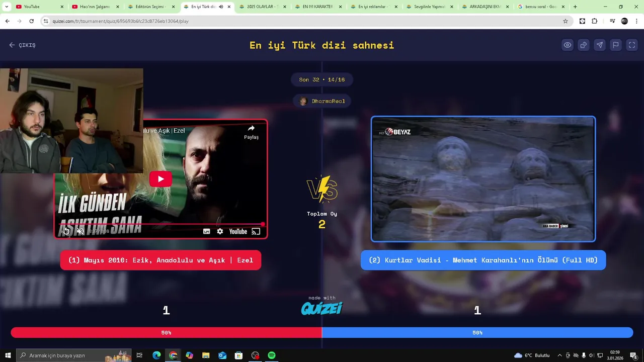
Task: Expand hidden system tray icons
Action: coord(560,355)
